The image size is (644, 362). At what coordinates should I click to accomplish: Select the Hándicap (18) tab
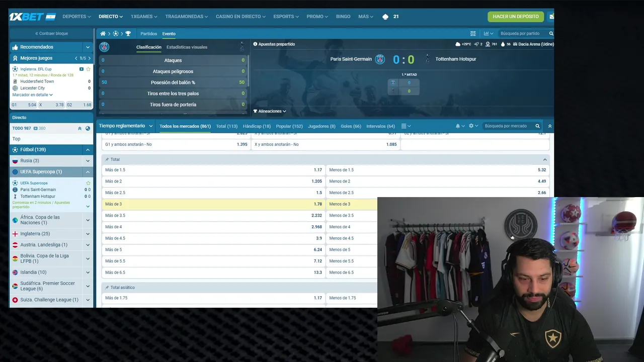[x=257, y=126]
